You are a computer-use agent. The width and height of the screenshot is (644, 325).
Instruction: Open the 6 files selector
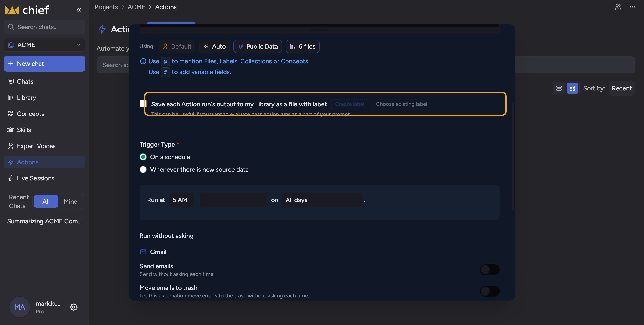tap(303, 46)
